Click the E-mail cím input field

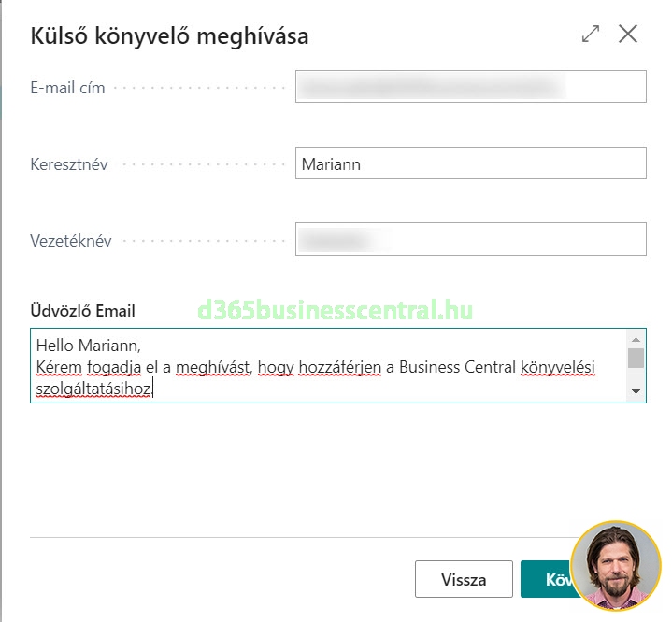pos(470,87)
